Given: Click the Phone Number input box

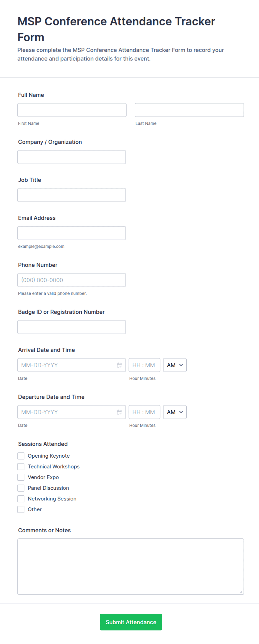Looking at the screenshot, I should [72, 280].
